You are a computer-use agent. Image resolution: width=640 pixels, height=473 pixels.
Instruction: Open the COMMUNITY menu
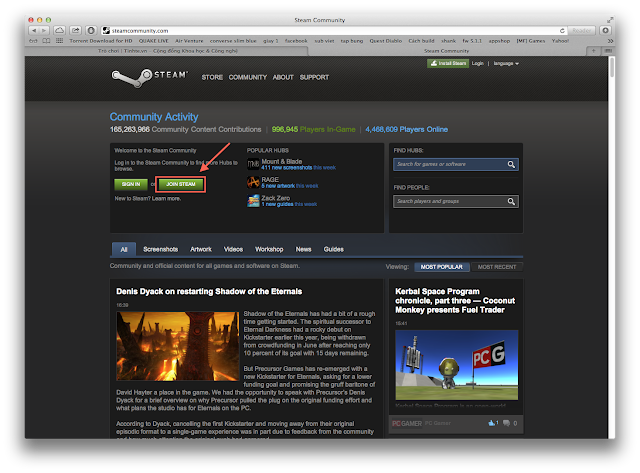(x=247, y=77)
